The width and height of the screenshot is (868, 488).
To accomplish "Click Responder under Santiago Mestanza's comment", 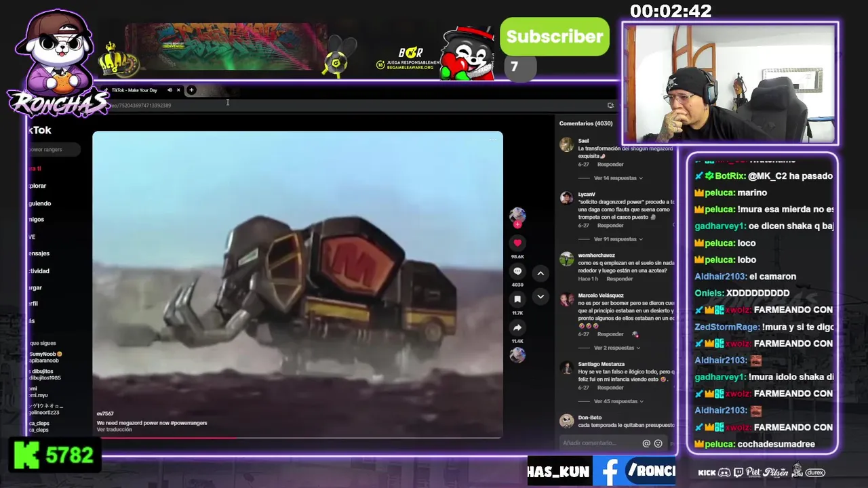I will [610, 388].
